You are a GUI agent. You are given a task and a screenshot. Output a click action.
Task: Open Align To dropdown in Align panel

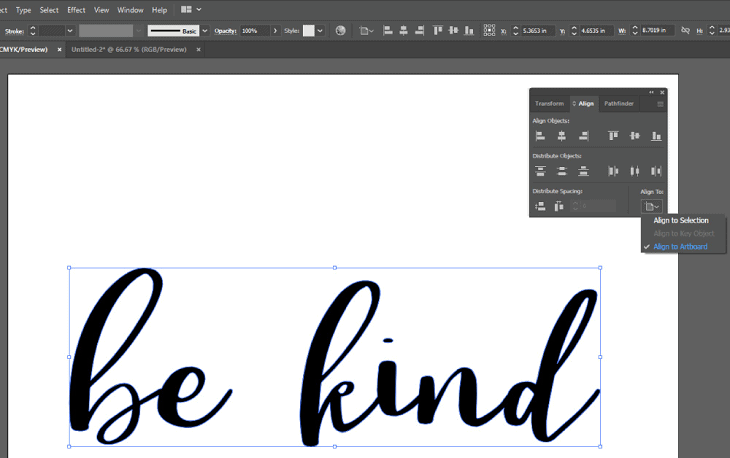(651, 206)
